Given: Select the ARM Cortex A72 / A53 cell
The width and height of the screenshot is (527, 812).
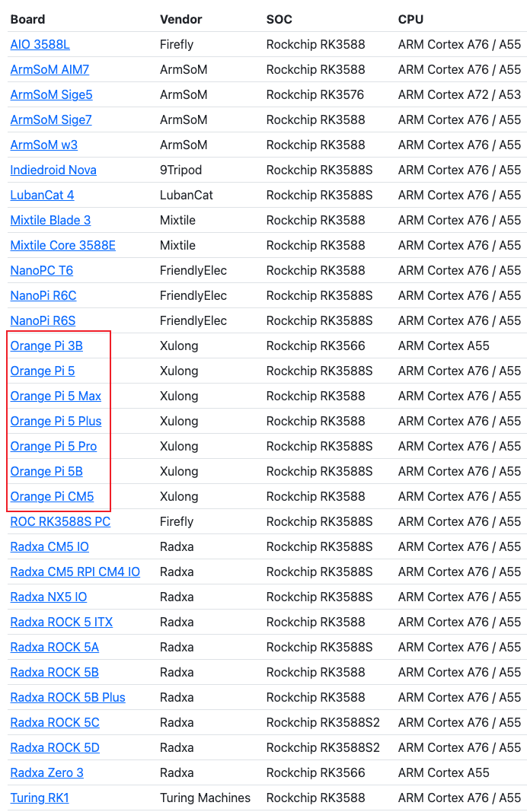Looking at the screenshot, I should click(460, 95).
